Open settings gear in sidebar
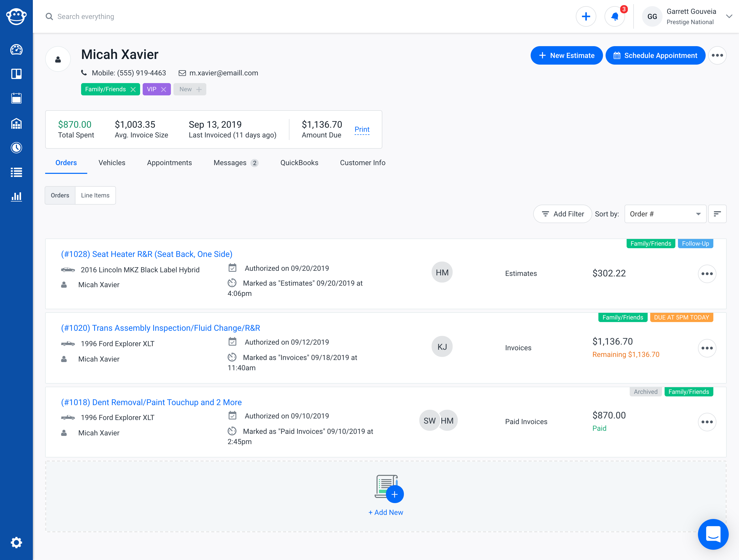Image resolution: width=739 pixels, height=560 pixels. point(16,542)
